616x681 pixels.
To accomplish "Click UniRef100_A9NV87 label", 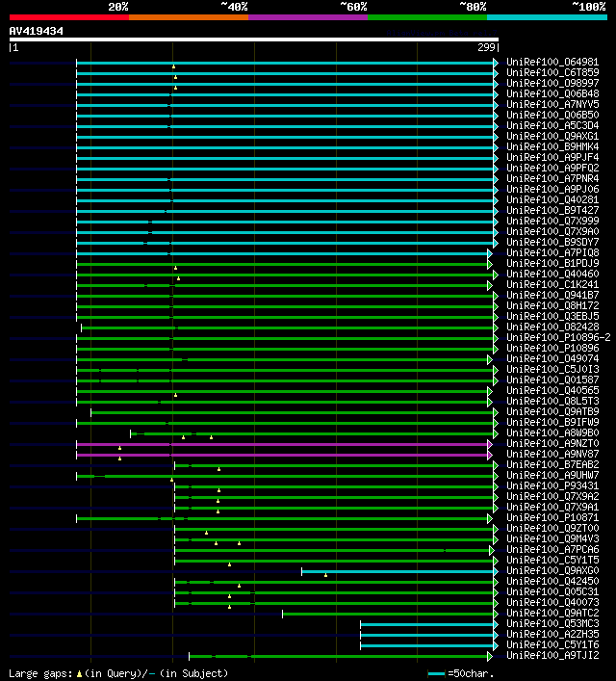I will pyautogui.click(x=552, y=455).
